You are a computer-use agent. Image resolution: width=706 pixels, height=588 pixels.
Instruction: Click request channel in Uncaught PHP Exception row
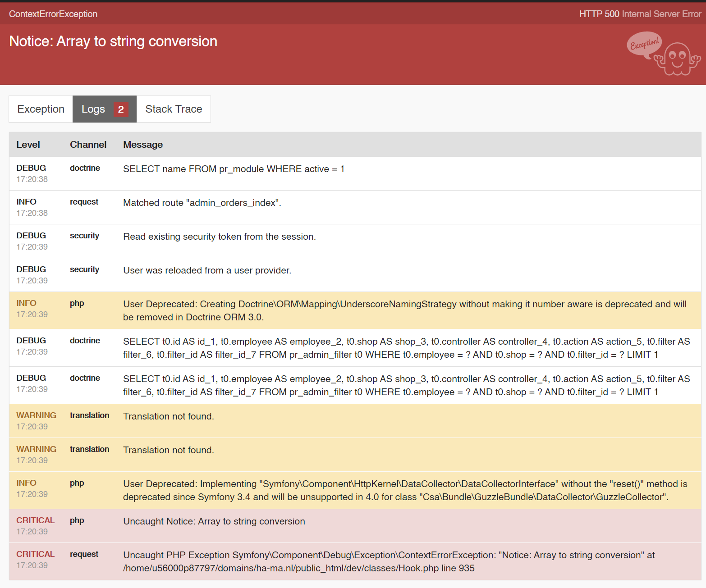pos(84,554)
